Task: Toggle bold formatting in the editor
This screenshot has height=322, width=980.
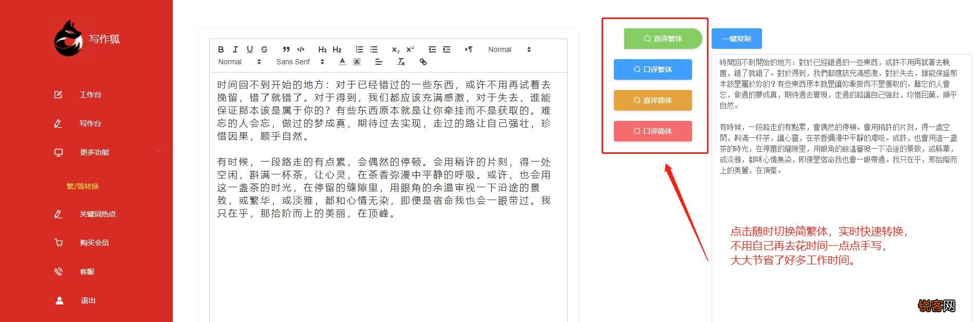Action: pos(221,49)
